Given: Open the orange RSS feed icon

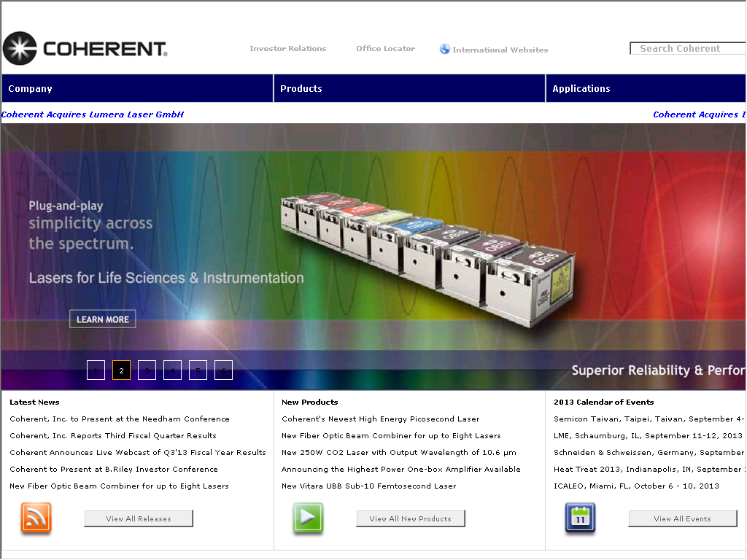Looking at the screenshot, I should click(x=36, y=518).
